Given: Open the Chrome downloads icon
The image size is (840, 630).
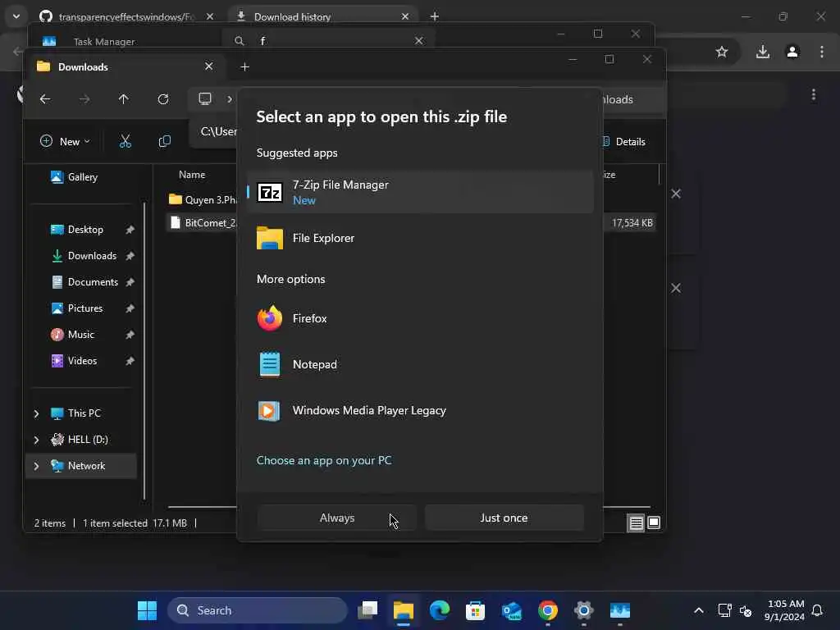Looking at the screenshot, I should (763, 52).
